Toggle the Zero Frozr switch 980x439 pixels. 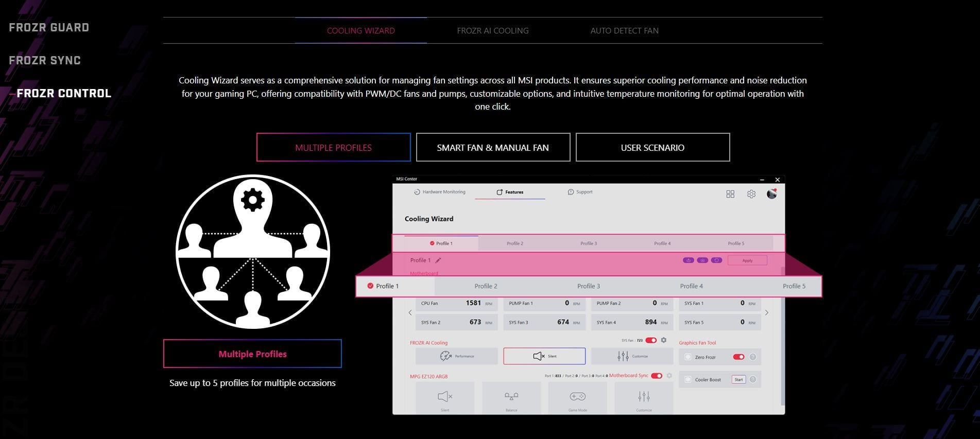738,357
